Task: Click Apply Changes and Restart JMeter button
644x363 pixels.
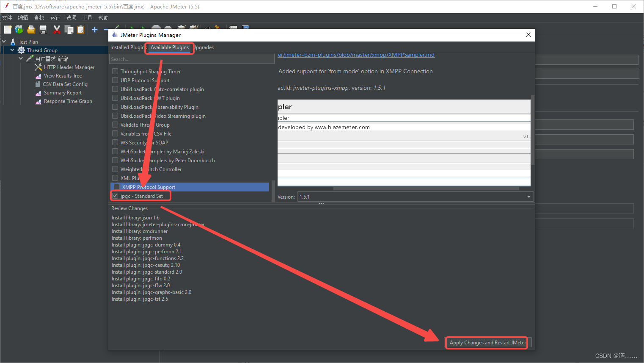Action: (x=488, y=343)
